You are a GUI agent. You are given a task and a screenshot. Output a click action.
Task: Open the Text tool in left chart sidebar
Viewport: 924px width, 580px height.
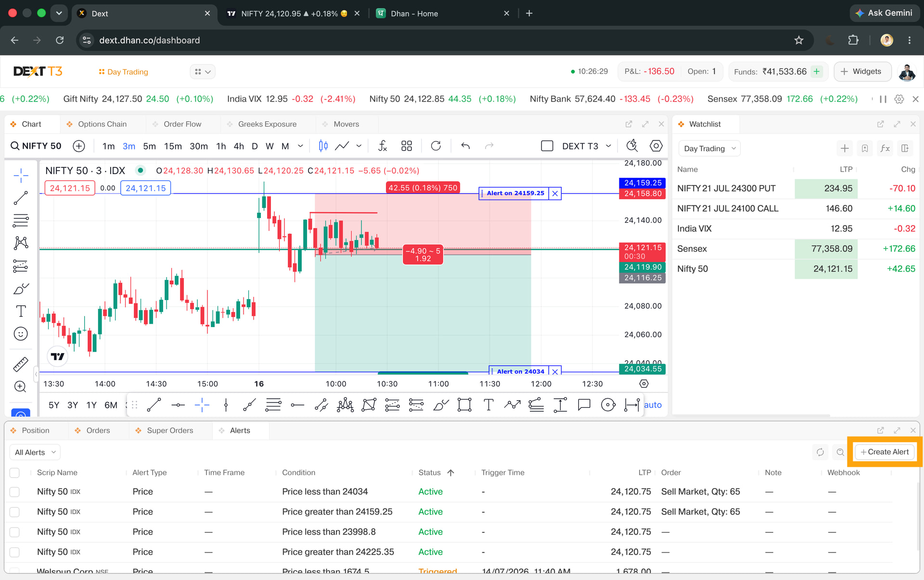click(x=21, y=311)
